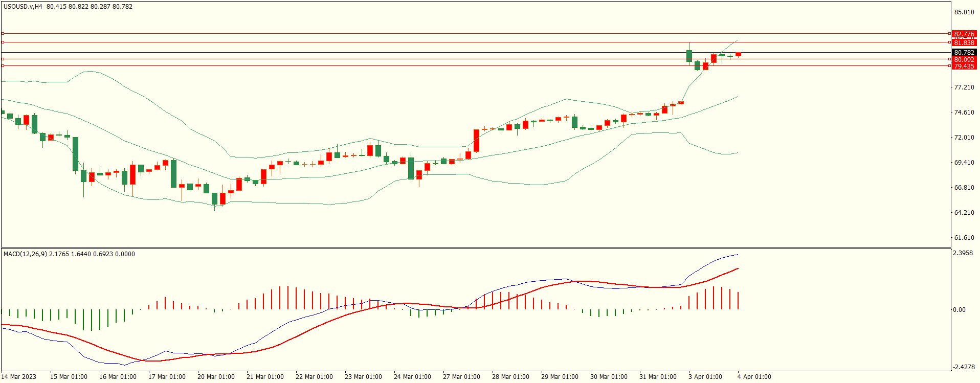The image size is (980, 383).
Task: Click the 72.010 price scale label
Action: 964,138
